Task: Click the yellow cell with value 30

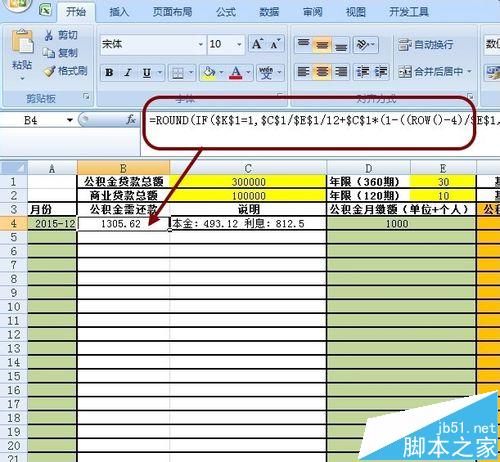Action: [443, 182]
